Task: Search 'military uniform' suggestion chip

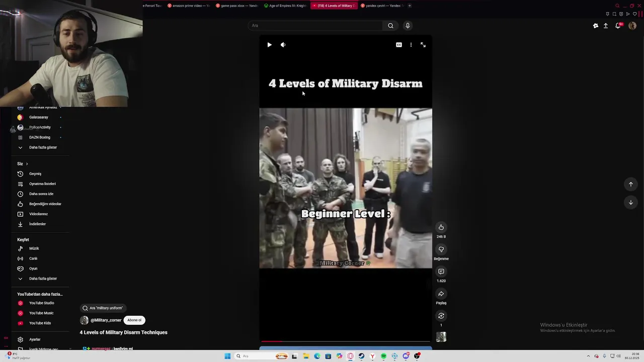Action: point(103,308)
